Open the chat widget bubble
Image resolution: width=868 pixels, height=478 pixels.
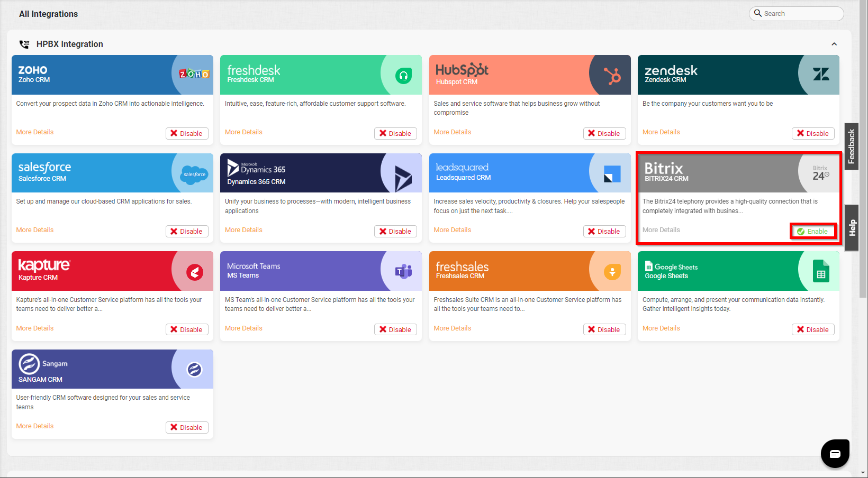point(835,453)
